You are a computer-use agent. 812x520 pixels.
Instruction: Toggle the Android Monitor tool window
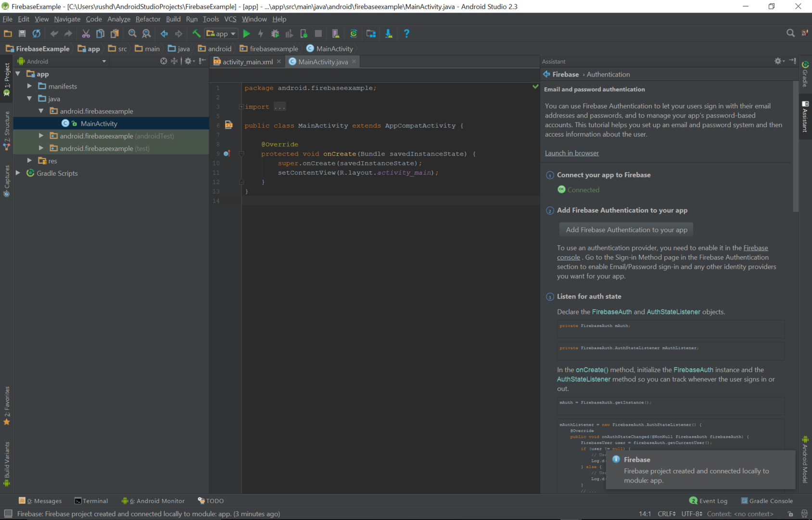(153, 501)
